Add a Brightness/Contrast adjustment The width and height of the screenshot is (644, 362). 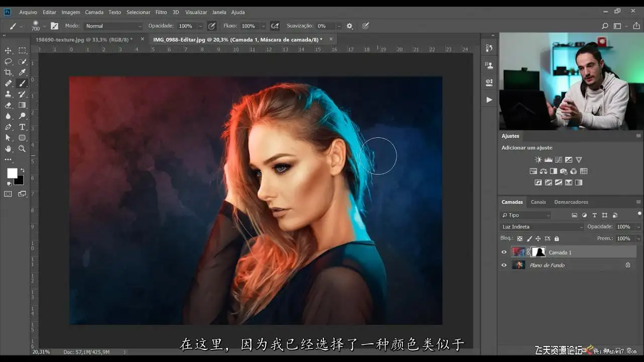click(538, 160)
